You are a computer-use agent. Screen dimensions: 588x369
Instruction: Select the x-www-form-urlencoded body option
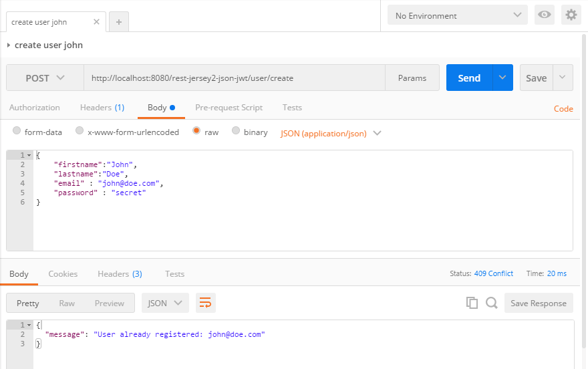coord(80,132)
